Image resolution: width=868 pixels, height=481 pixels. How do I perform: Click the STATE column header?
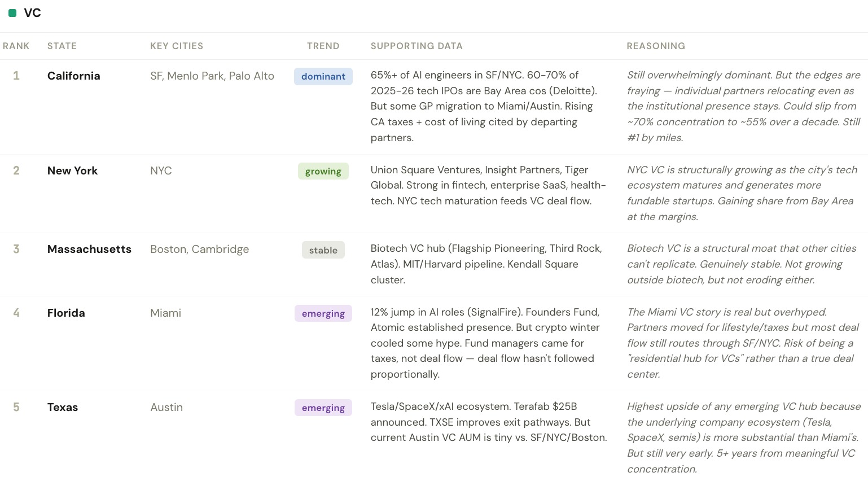pyautogui.click(x=62, y=46)
